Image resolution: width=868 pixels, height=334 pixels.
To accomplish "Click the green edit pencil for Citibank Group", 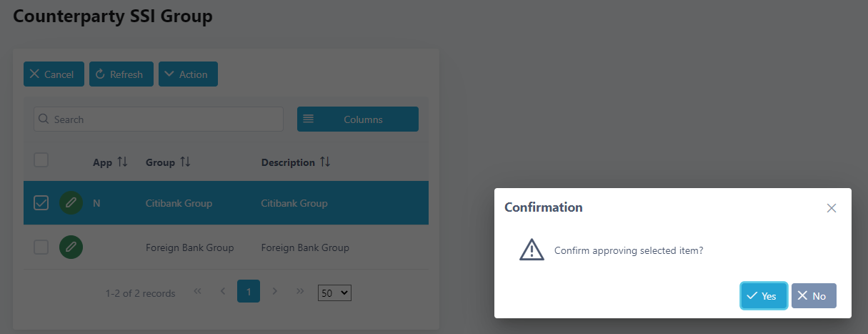I will pyautogui.click(x=71, y=203).
